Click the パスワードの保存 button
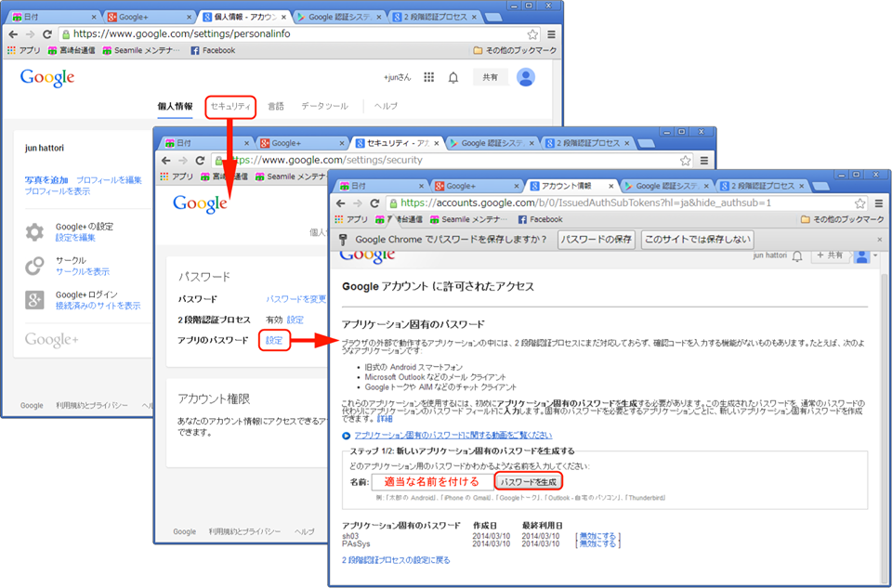This screenshot has width=892, height=588. coord(597,240)
